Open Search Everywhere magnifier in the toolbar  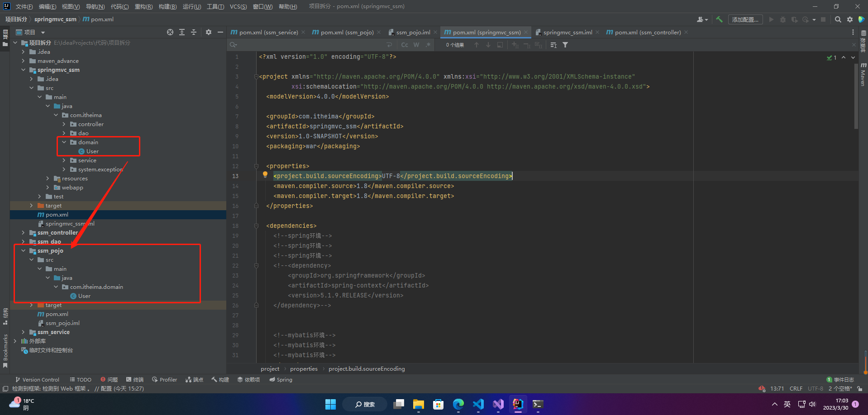[x=838, y=19]
